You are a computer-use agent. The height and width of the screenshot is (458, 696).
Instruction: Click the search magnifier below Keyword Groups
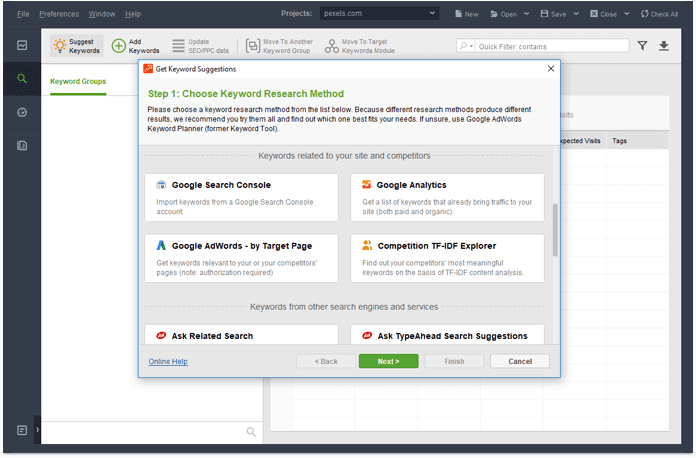[x=251, y=432]
